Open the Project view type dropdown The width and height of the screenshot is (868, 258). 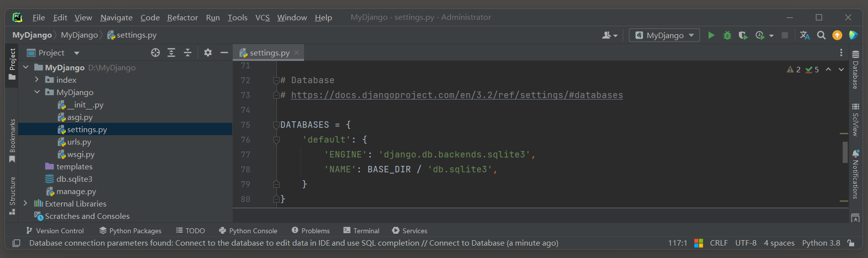coord(77,53)
